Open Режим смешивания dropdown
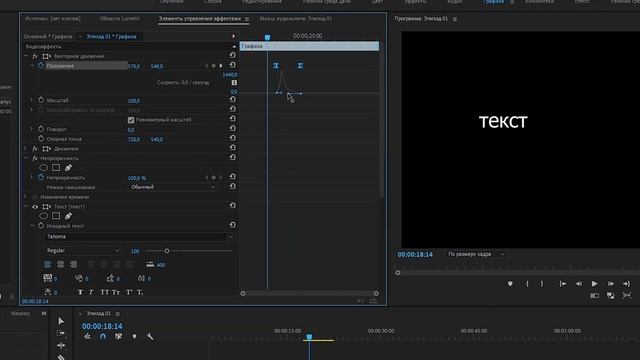This screenshot has width=640, height=360. click(173, 187)
